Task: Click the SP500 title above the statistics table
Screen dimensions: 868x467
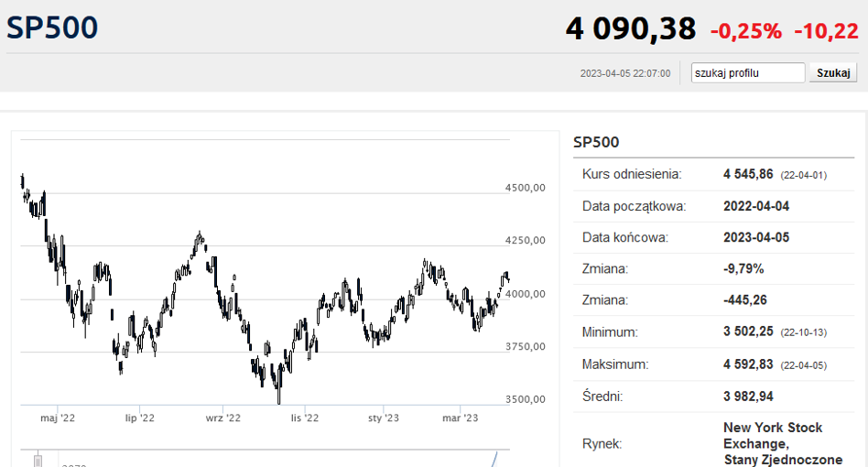Action: [x=596, y=142]
